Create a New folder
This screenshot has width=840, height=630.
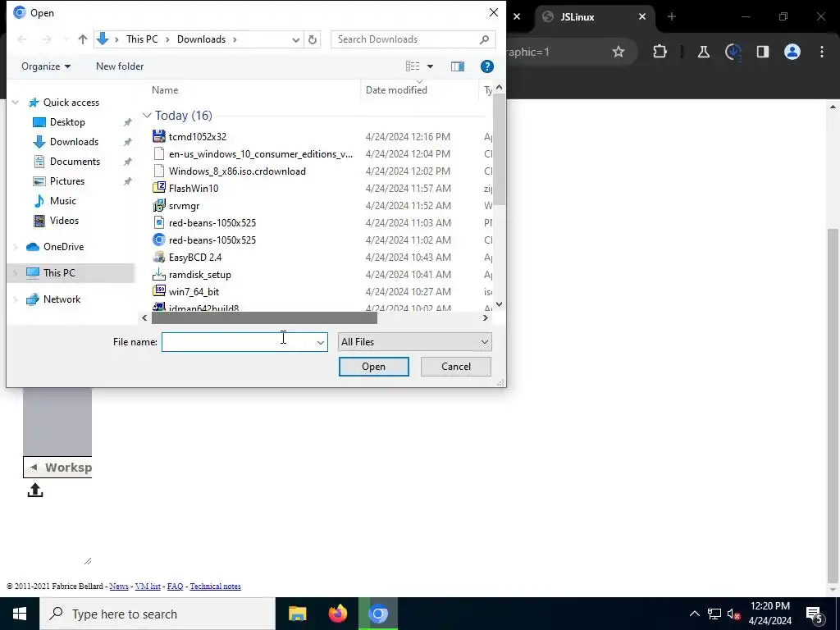point(120,66)
